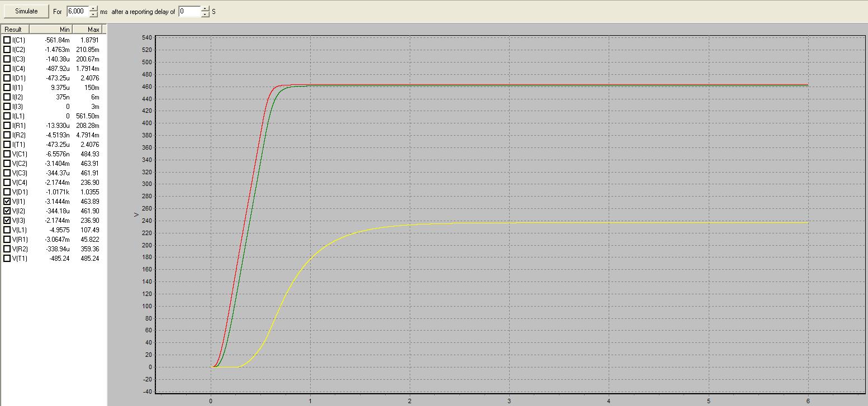The image size is (868, 406).
Task: Enable the V(C4) trace checkbox
Action: point(7,183)
